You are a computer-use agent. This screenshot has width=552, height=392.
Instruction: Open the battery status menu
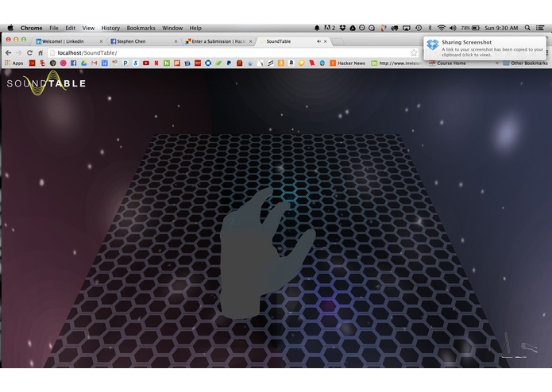(x=470, y=28)
